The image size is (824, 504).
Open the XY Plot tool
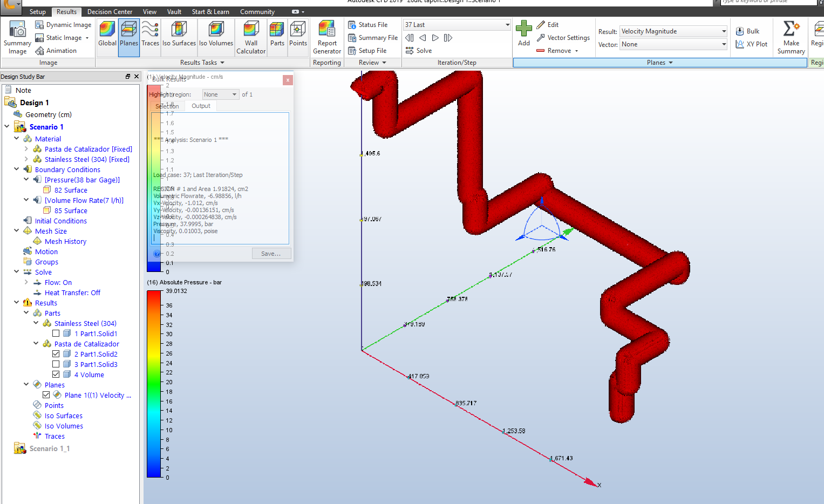(x=751, y=44)
